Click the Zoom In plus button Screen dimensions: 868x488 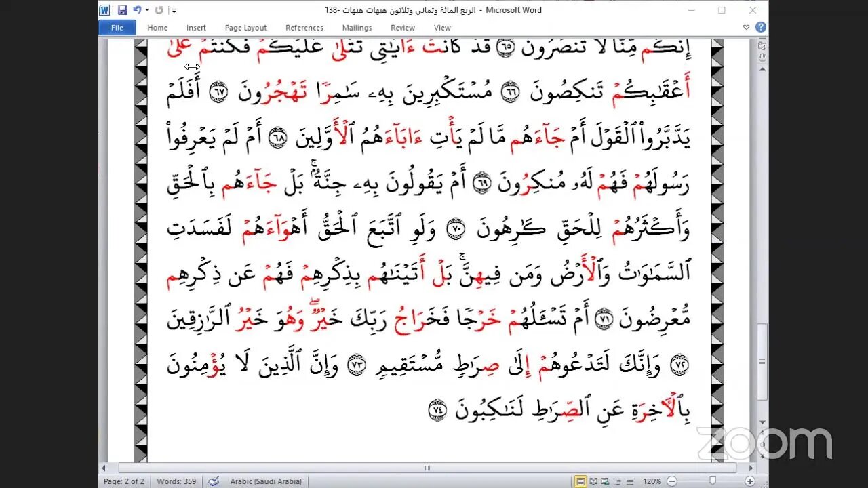point(750,481)
